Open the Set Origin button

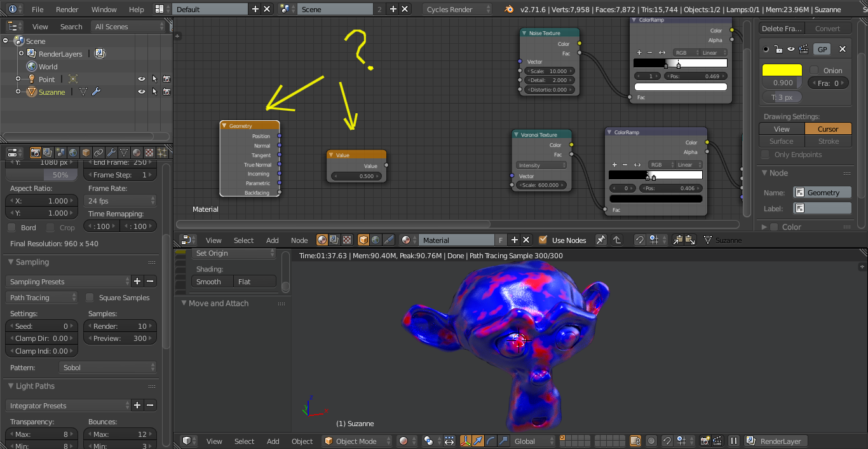tap(233, 253)
